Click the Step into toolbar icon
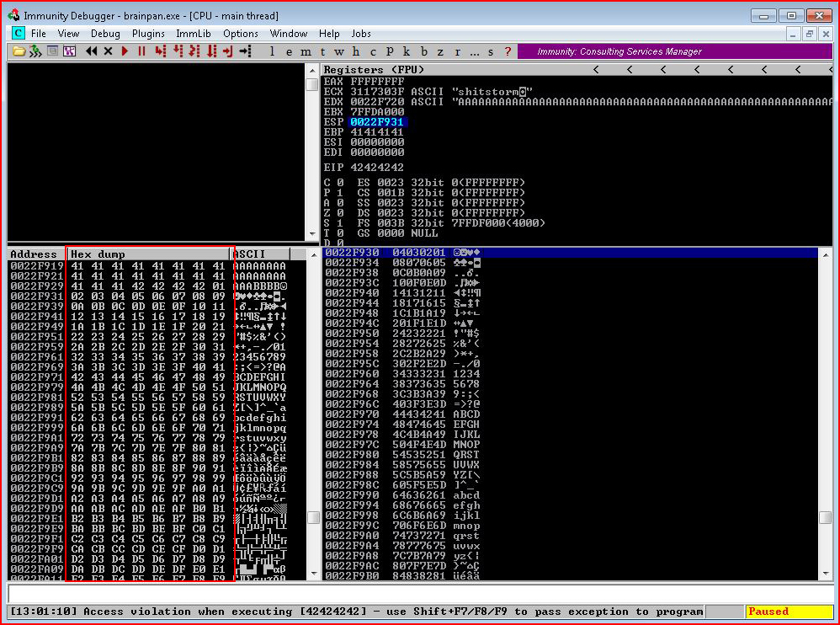Viewport: 840px width, 625px height. (x=160, y=51)
